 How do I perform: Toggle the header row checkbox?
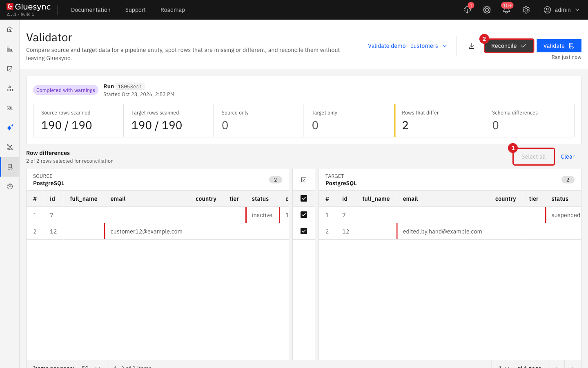pos(304,198)
